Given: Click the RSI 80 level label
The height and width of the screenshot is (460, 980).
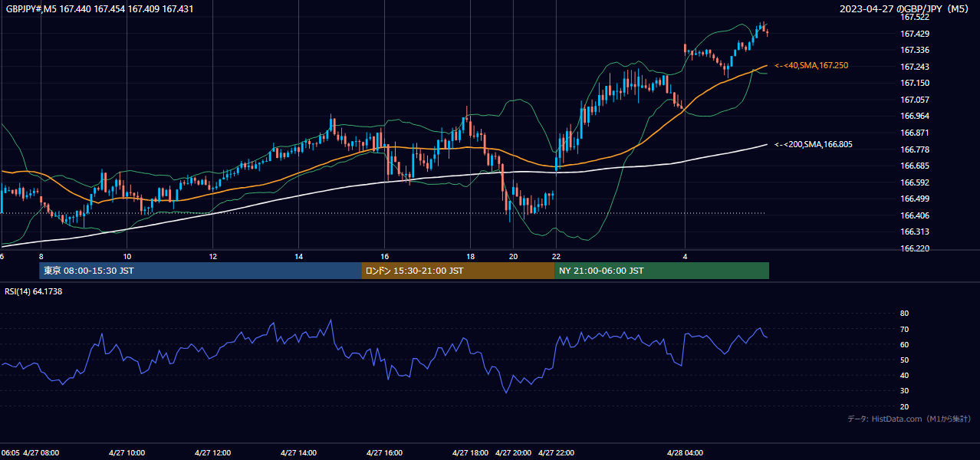Looking at the screenshot, I should click(x=904, y=314).
